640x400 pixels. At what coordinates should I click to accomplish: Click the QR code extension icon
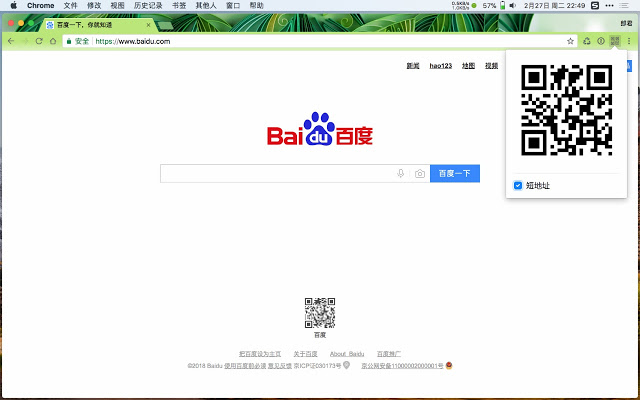(x=615, y=41)
